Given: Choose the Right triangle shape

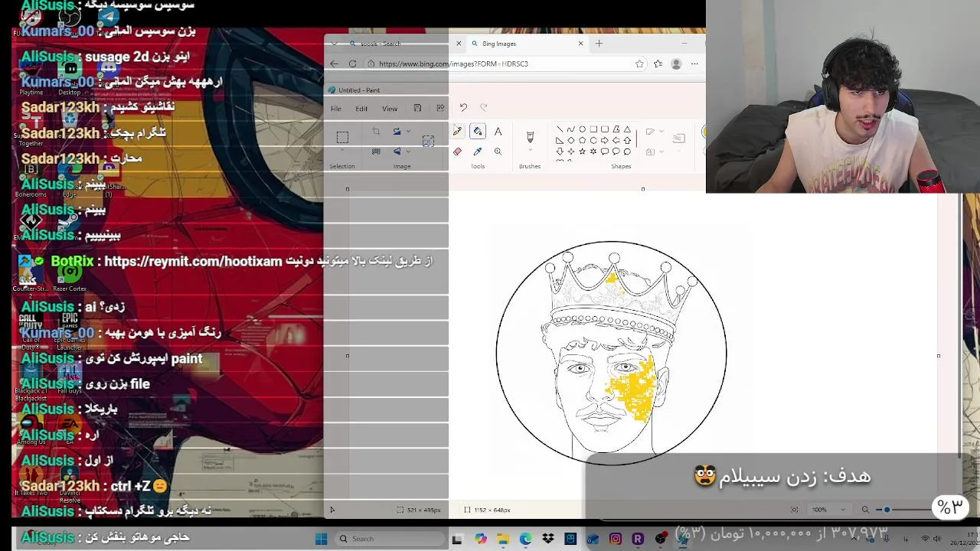Looking at the screenshot, I should click(x=560, y=141).
